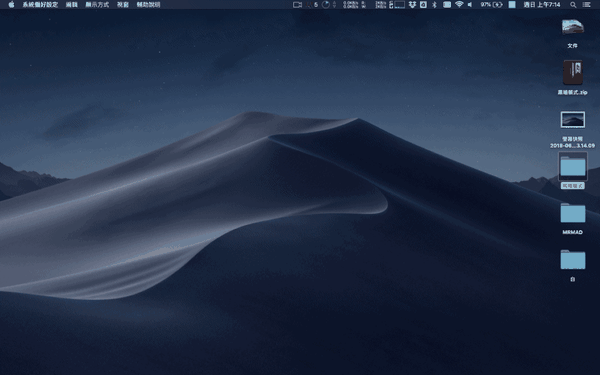Open the 輔助說明 menu
The height and width of the screenshot is (375, 600).
click(x=148, y=5)
